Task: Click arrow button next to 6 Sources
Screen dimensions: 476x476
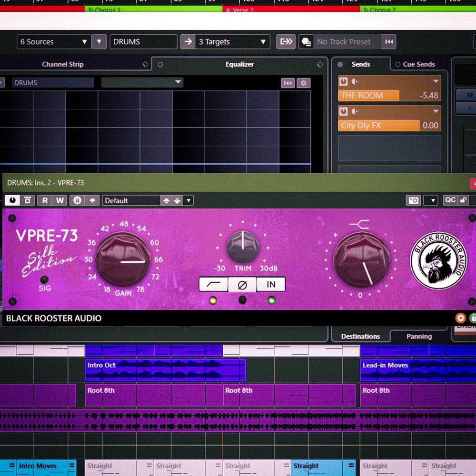Action: pyautogui.click(x=99, y=41)
